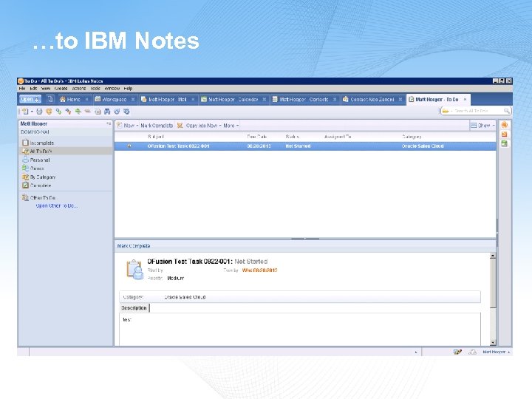Open the Sametime contacts sidebar icon
This screenshot has width=532, height=399.
click(504, 125)
